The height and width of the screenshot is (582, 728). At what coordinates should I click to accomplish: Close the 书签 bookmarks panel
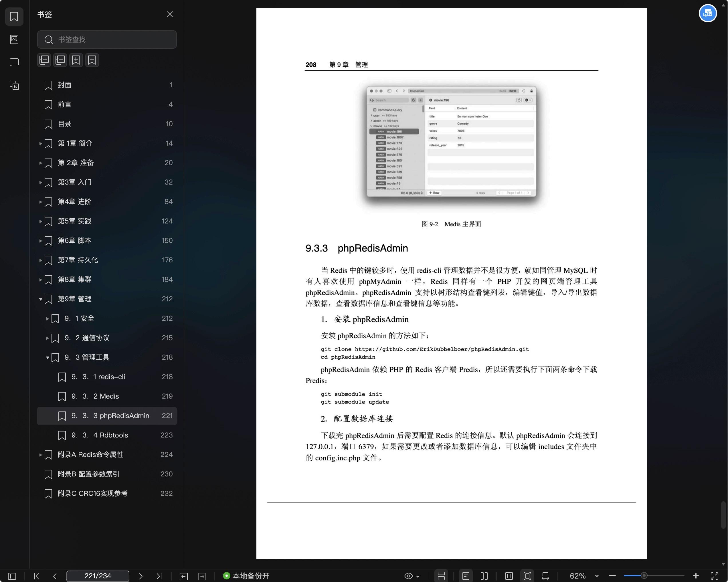pos(170,15)
